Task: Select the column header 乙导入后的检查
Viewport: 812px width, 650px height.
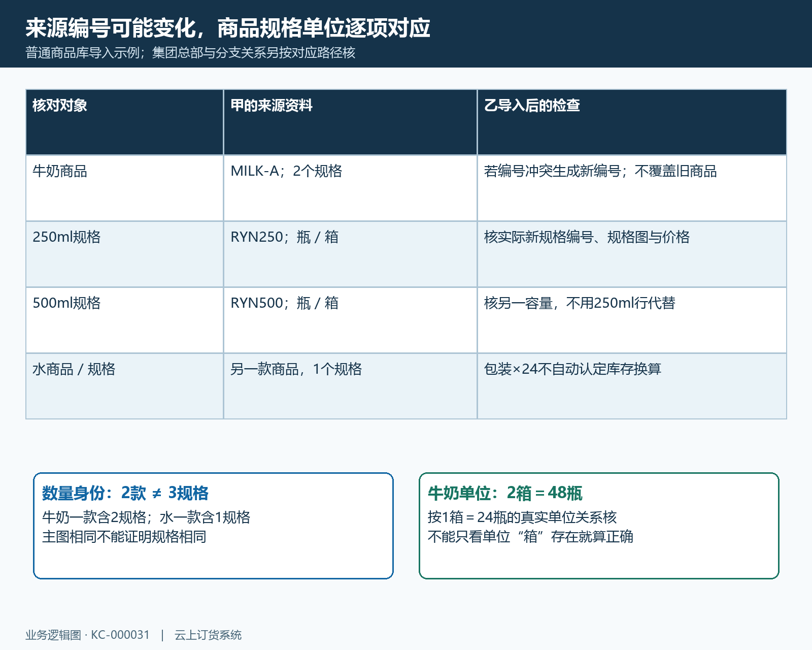Action: [632, 122]
